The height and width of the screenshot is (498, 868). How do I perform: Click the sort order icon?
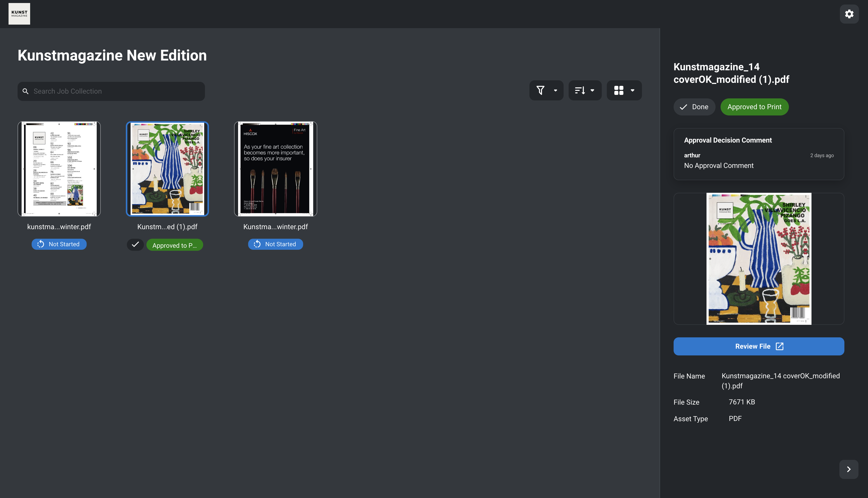[580, 90]
